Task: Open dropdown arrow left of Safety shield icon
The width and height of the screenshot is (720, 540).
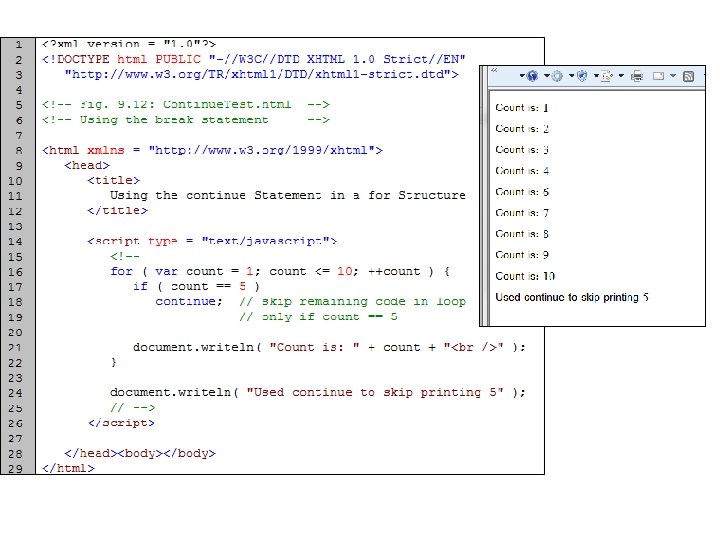Action: [572, 76]
